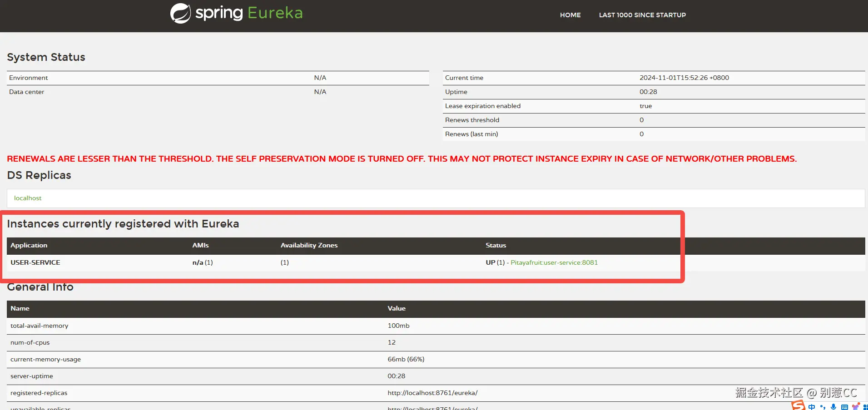Screen dimensions: 868x410
Task: Open the Pitayafruit:user-service:8081 instance link
Action: (x=554, y=262)
